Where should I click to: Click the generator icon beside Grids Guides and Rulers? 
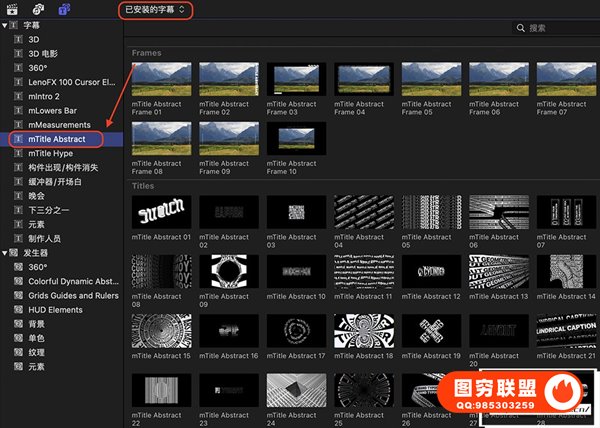pos(15,296)
